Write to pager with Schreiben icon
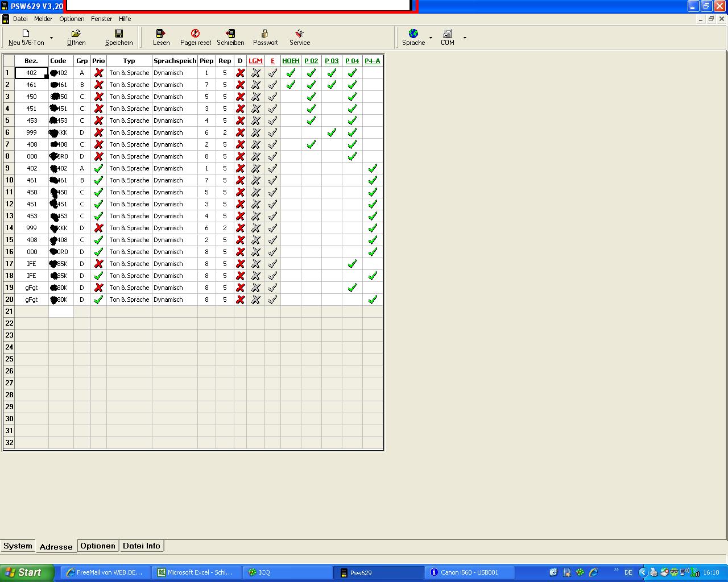728x582 pixels. tap(230, 34)
